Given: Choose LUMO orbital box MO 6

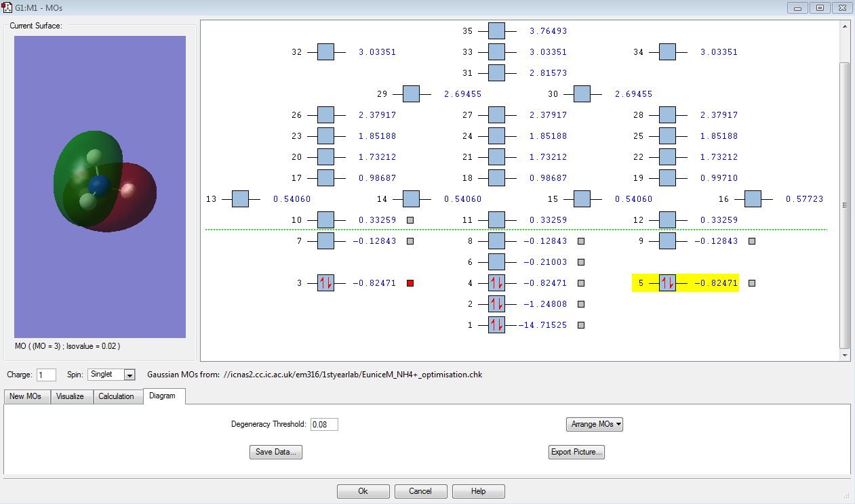Looking at the screenshot, I should (x=497, y=261).
